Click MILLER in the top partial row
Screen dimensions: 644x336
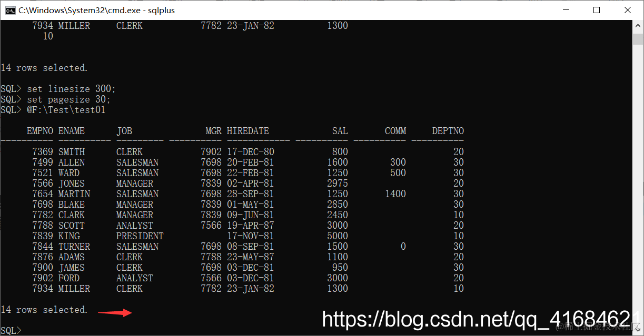(74, 26)
